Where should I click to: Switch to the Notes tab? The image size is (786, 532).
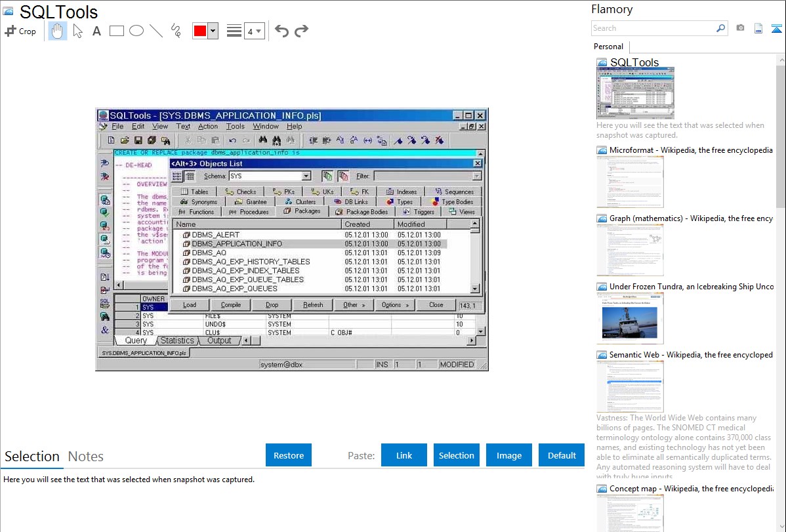tap(86, 457)
